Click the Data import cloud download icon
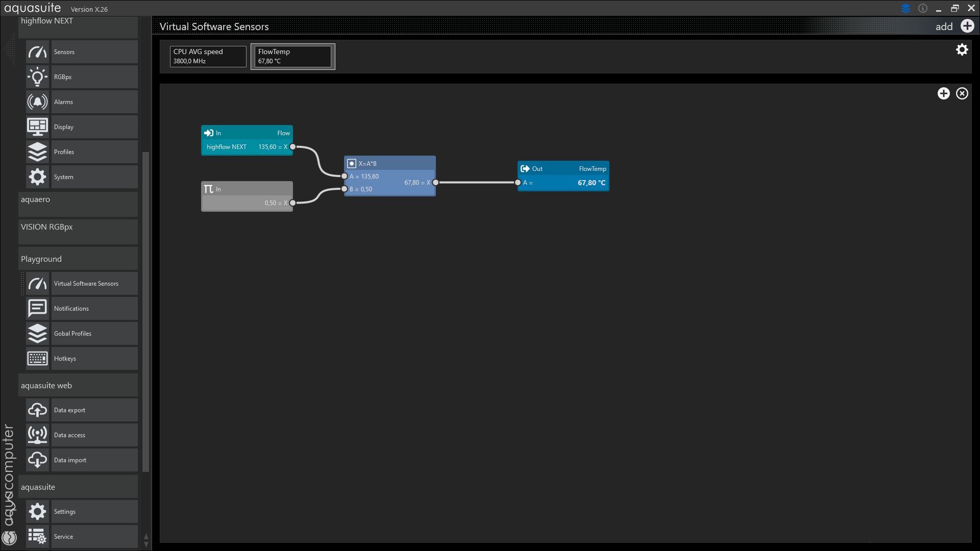Screen dimensions: 980x551 pos(37,460)
